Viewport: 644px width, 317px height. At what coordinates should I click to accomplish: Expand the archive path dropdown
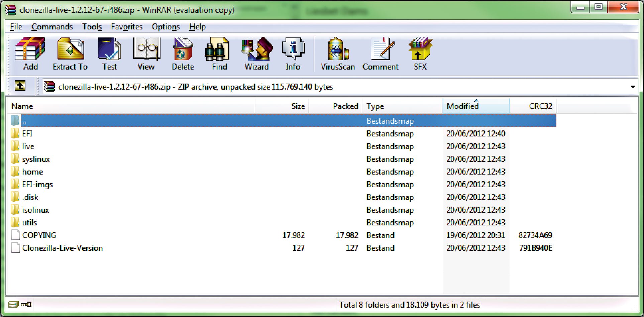[633, 87]
